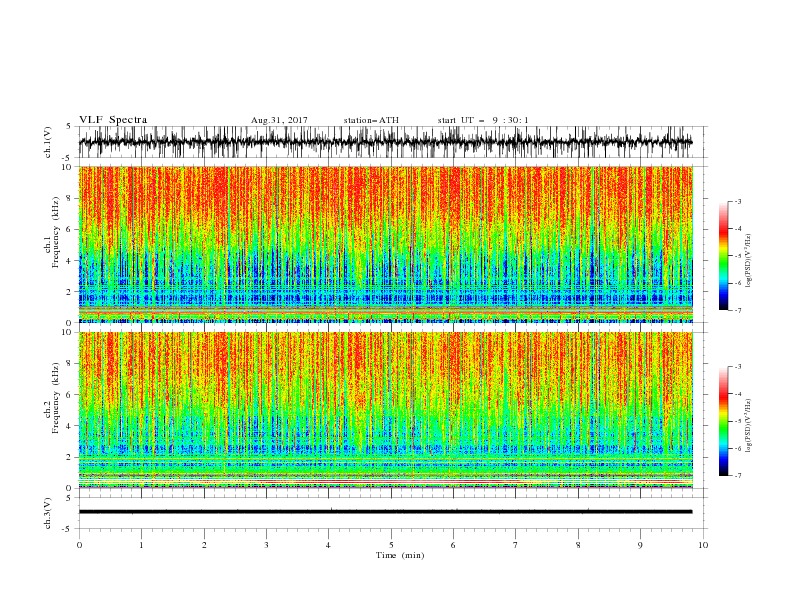
Task: Click the 'station=ATH' label
Action: click(x=371, y=120)
